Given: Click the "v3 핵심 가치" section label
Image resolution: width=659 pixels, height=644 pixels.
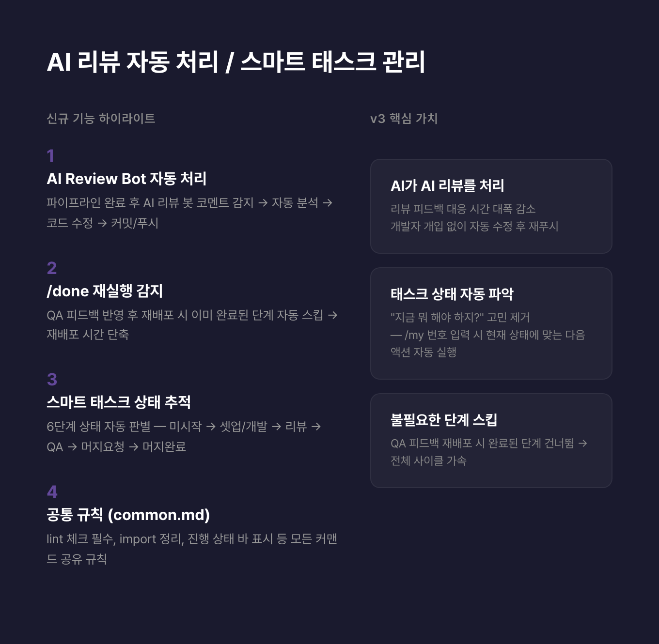Looking at the screenshot, I should pos(404,119).
